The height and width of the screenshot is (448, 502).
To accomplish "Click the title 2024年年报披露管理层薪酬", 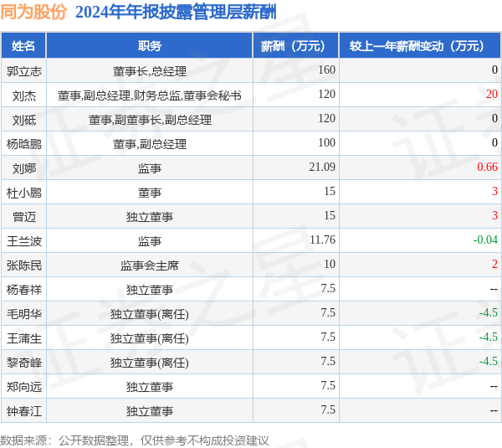I will click(176, 13).
